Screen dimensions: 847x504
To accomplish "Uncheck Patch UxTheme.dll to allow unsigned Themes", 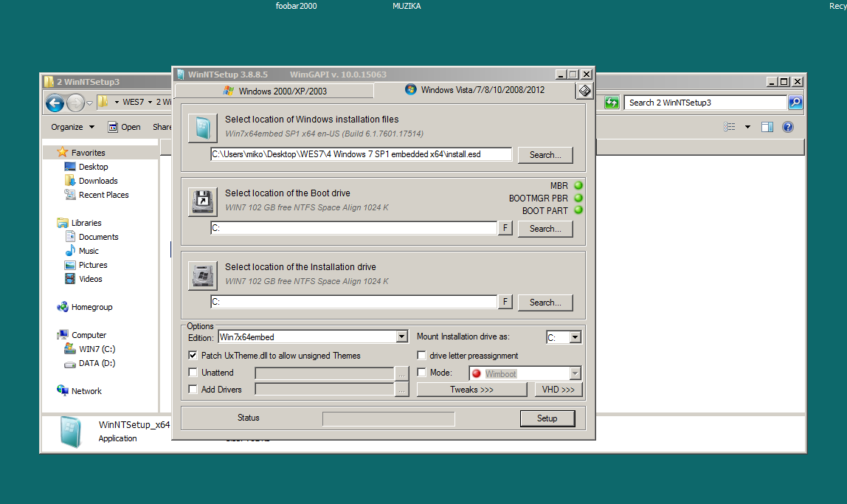I will [193, 356].
